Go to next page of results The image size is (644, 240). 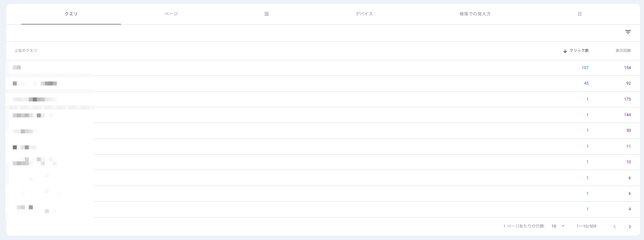[x=630, y=226]
